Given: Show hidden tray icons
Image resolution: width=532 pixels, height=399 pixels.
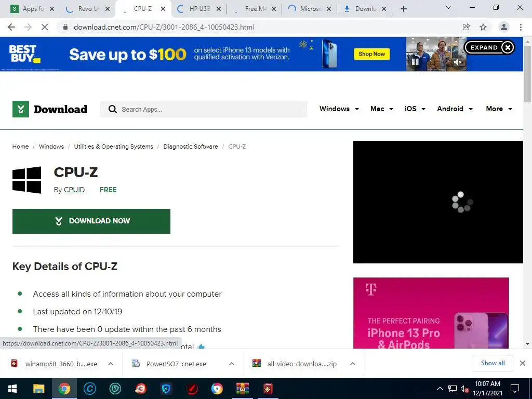Looking at the screenshot, I should coord(440,389).
